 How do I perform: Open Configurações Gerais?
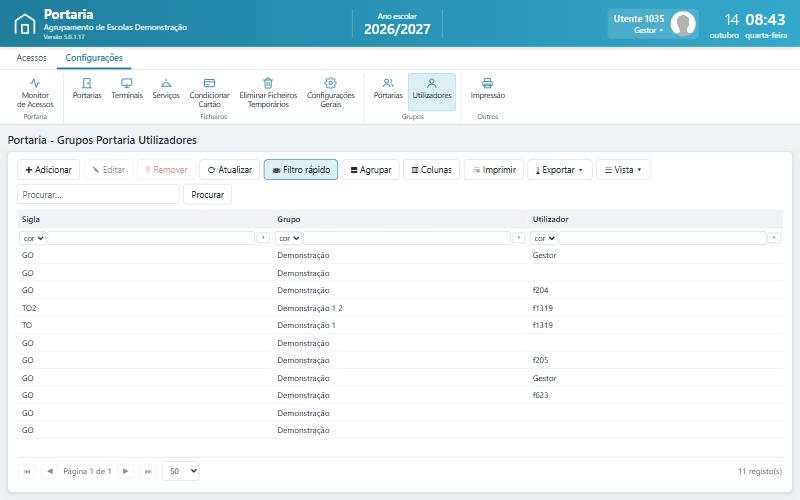[x=331, y=92]
